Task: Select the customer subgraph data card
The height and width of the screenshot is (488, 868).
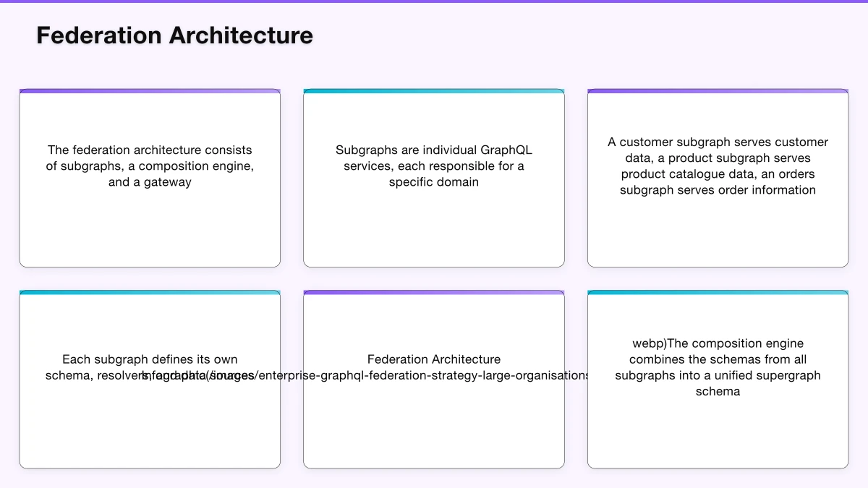Action: pos(718,177)
